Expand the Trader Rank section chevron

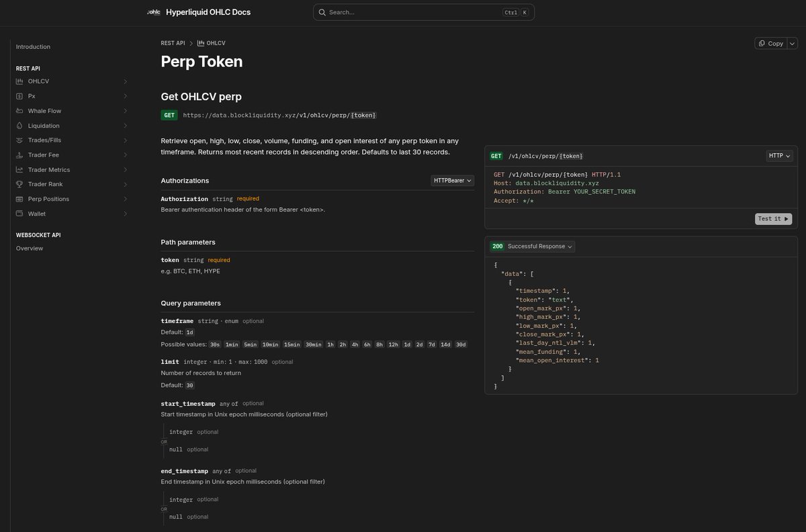pyautogui.click(x=125, y=184)
